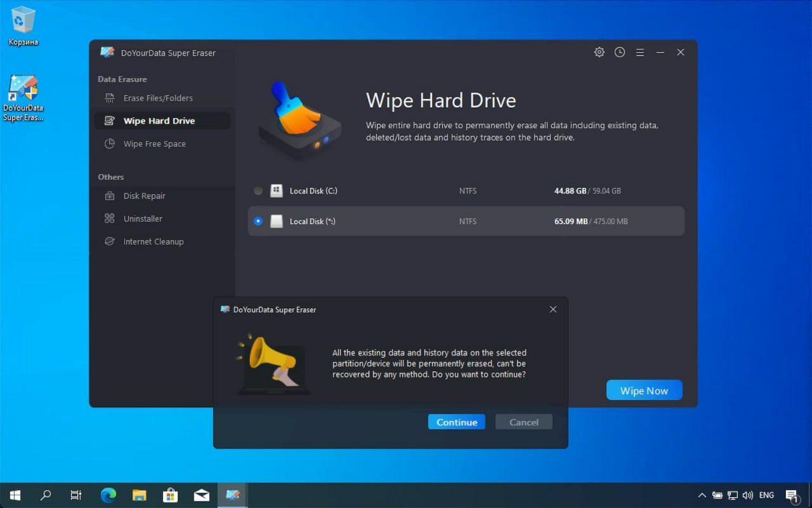Open the ENG language selector

click(766, 495)
